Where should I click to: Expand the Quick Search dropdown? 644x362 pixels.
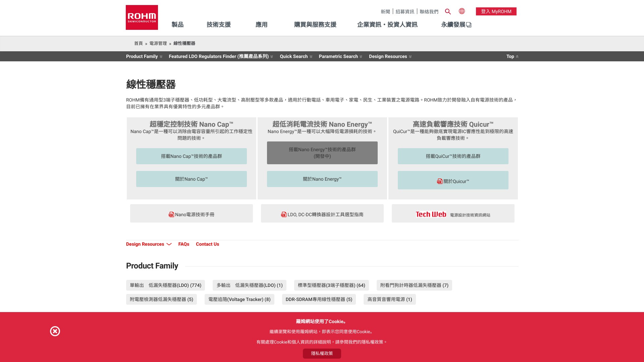coord(296,56)
